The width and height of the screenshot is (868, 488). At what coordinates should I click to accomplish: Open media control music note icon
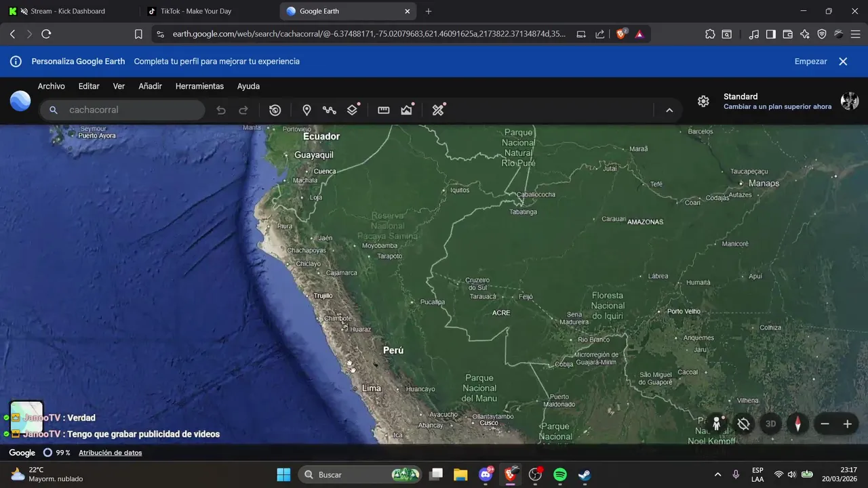[x=754, y=34]
